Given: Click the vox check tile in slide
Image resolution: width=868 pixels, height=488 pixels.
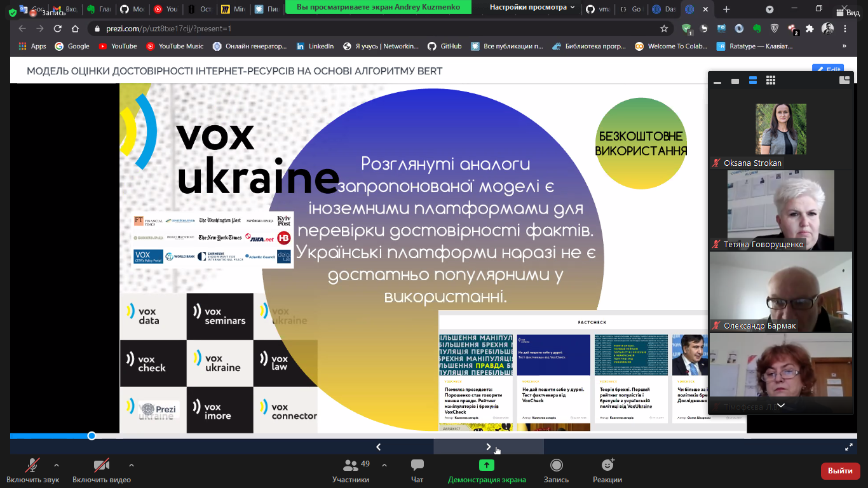Looking at the screenshot, I should click(153, 363).
